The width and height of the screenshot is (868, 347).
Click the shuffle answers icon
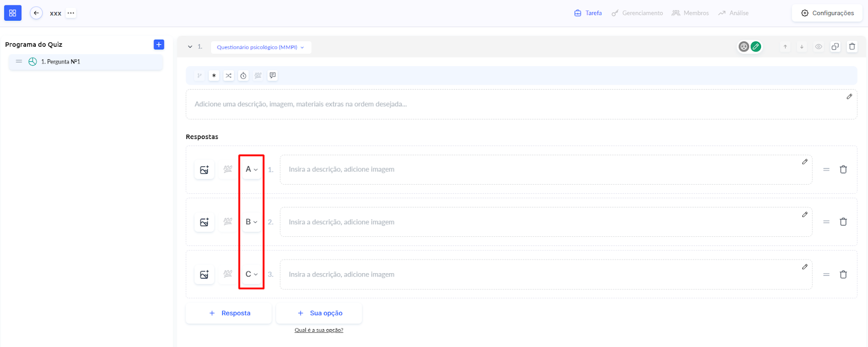pos(228,75)
